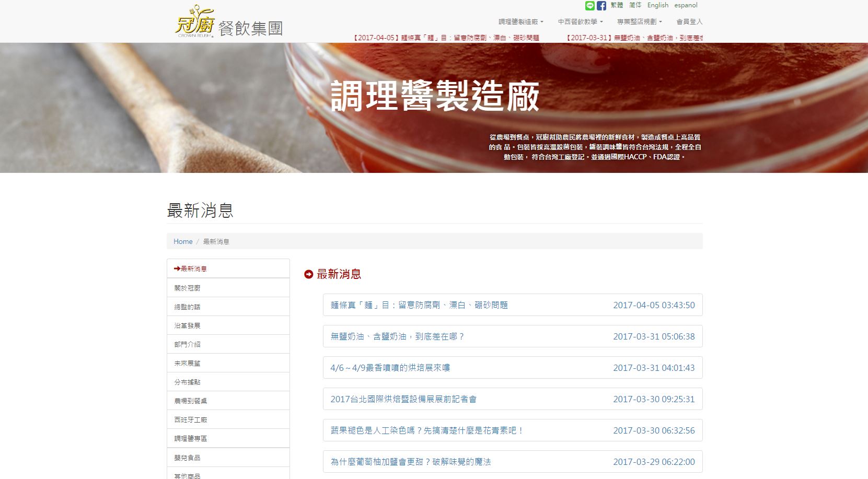Click the red arrow icon beside 最新消息 heading
The width and height of the screenshot is (868, 479).
309,274
